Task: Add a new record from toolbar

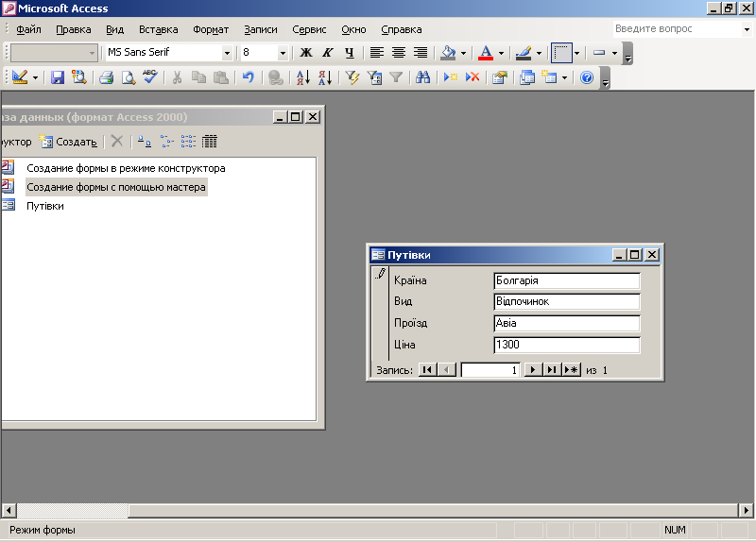Action: pos(451,77)
